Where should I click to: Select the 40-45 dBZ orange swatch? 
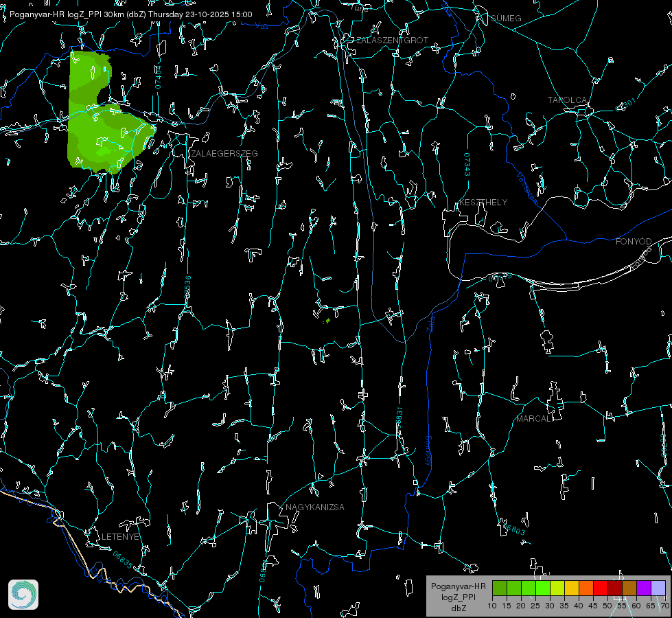tap(586, 588)
